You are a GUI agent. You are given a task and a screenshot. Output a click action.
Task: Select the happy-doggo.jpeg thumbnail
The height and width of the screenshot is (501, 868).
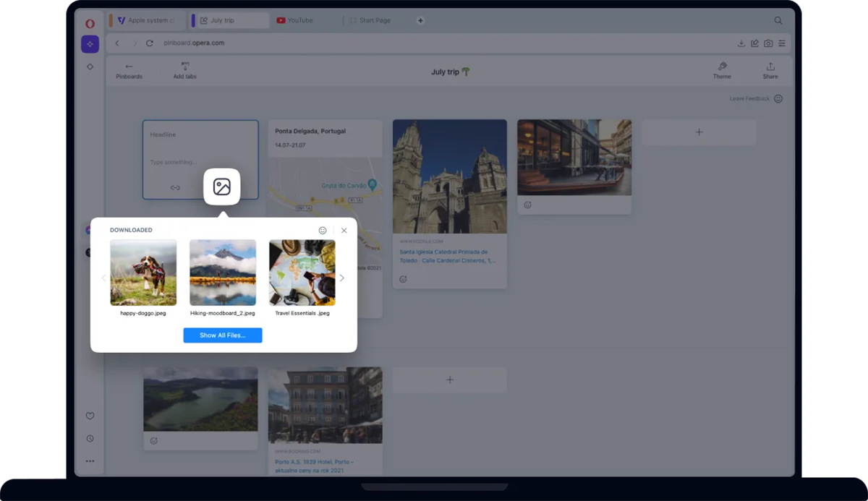(143, 273)
